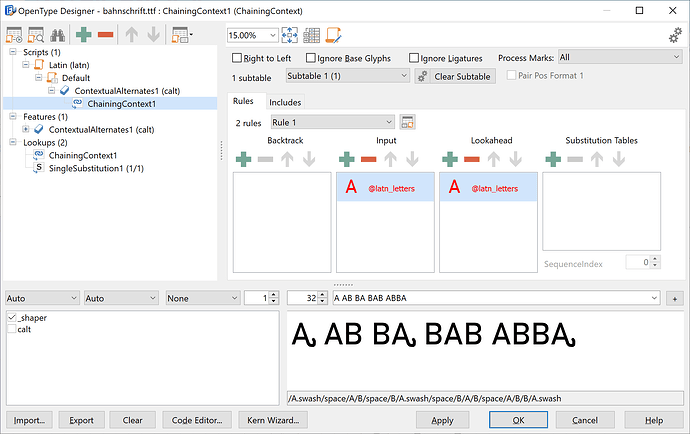Enable the Ignore Base Glyphs checkbox

[x=311, y=58]
